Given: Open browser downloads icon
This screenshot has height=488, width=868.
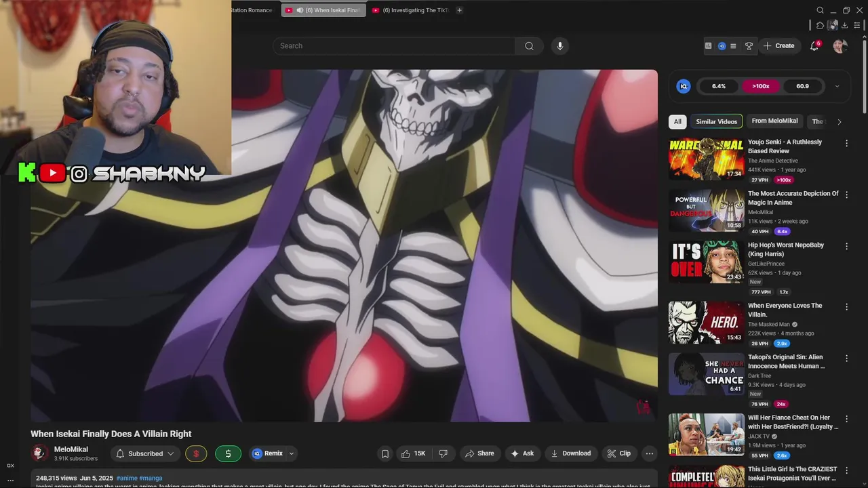Looking at the screenshot, I should point(844,25).
